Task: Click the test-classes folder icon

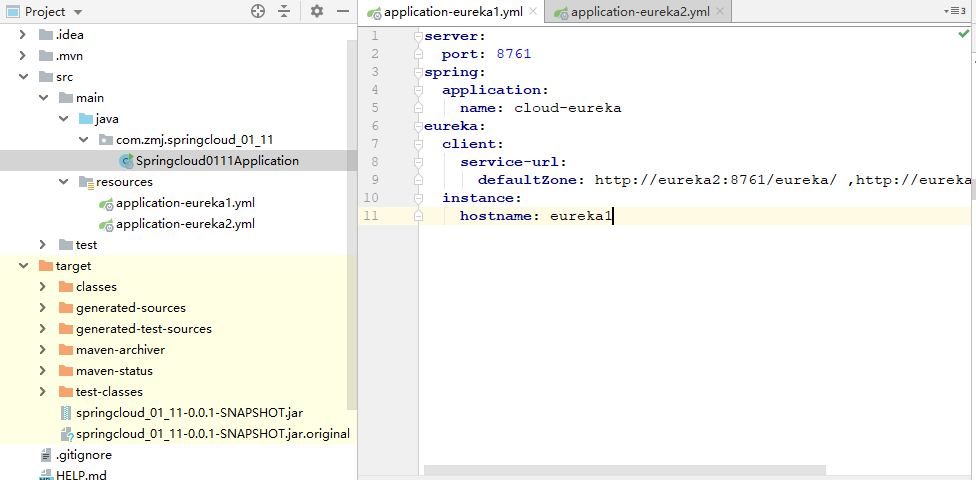Action: tap(66, 392)
